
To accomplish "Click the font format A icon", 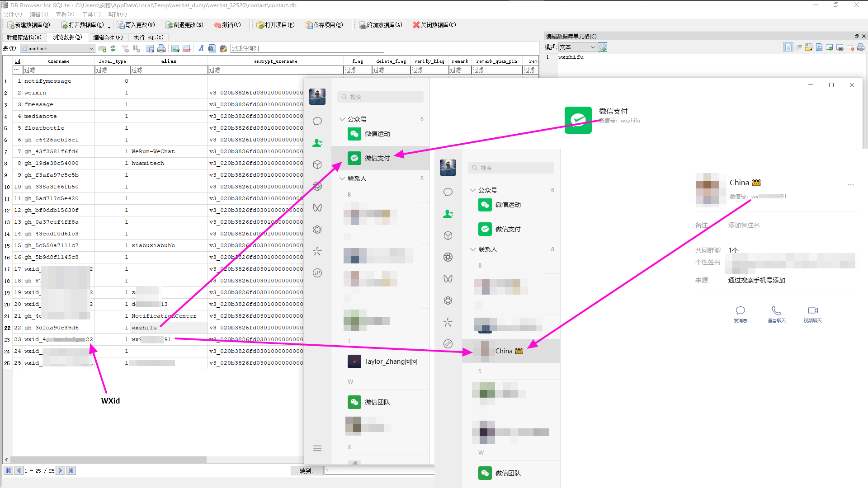I will click(201, 48).
